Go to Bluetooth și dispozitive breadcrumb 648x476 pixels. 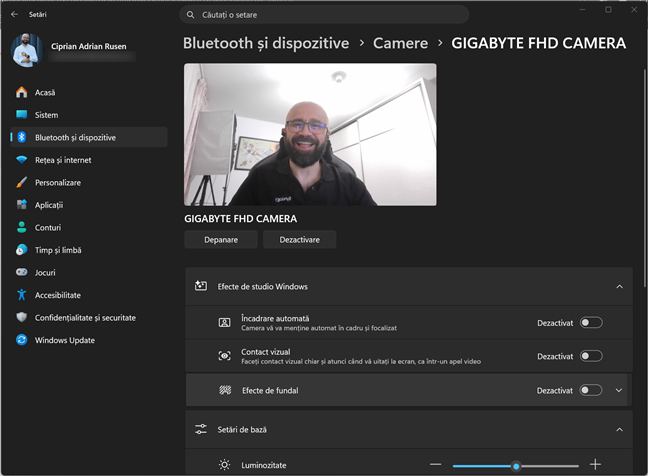266,43
